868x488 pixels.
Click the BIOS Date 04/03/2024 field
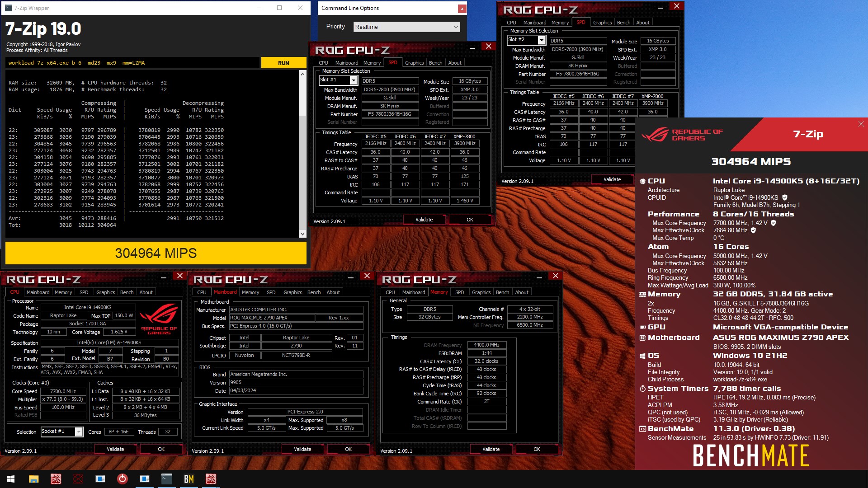pyautogui.click(x=296, y=390)
